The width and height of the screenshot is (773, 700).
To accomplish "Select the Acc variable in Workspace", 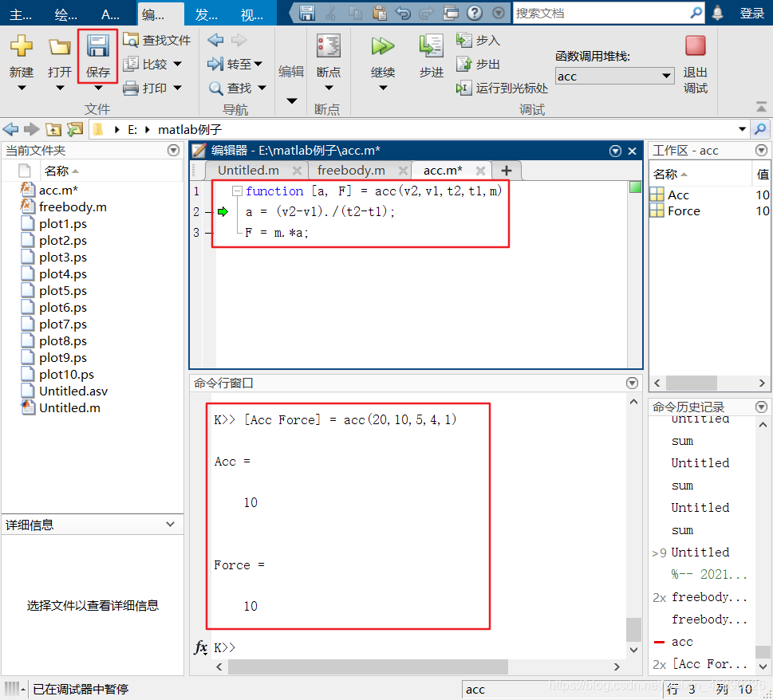I will [x=678, y=195].
